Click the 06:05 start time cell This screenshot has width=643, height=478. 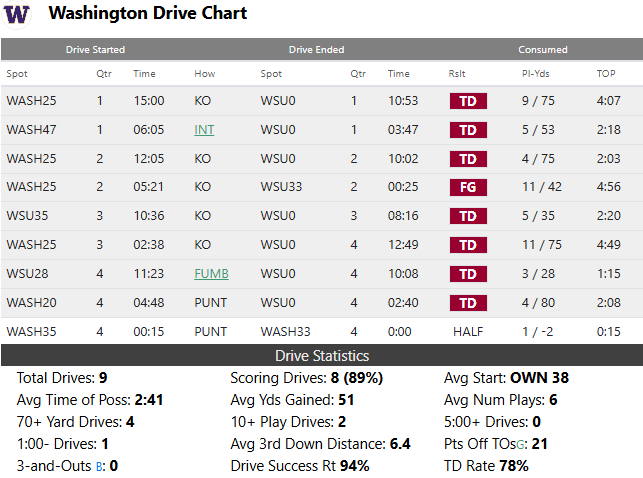(x=149, y=130)
